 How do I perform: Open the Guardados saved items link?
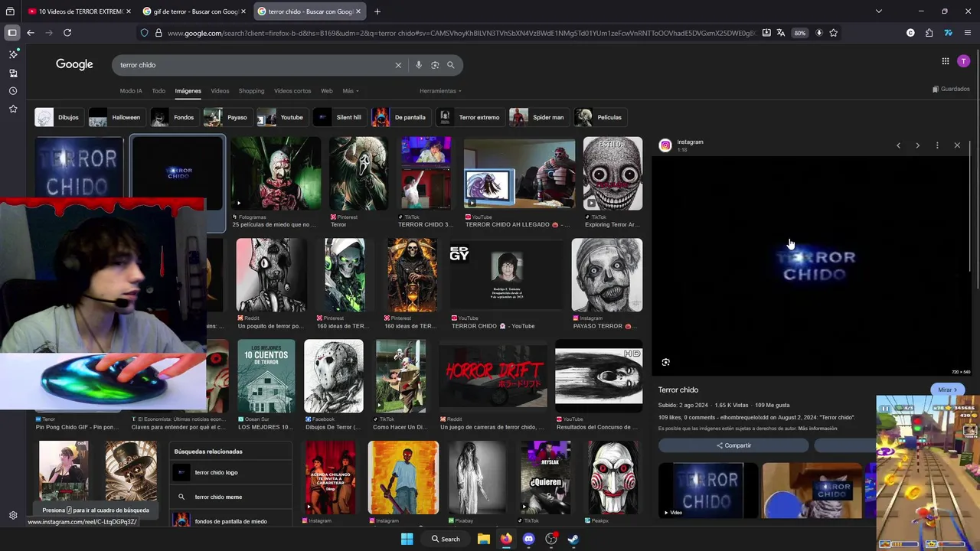click(x=951, y=89)
